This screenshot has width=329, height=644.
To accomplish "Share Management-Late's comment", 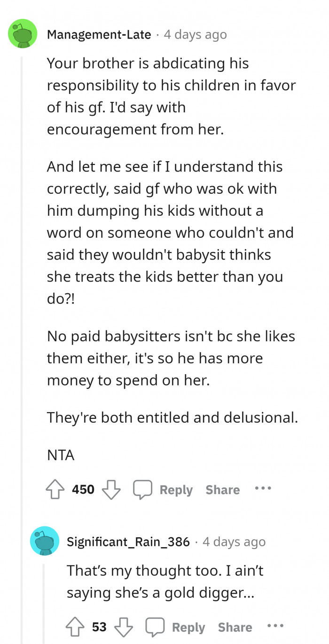I will [x=222, y=490].
